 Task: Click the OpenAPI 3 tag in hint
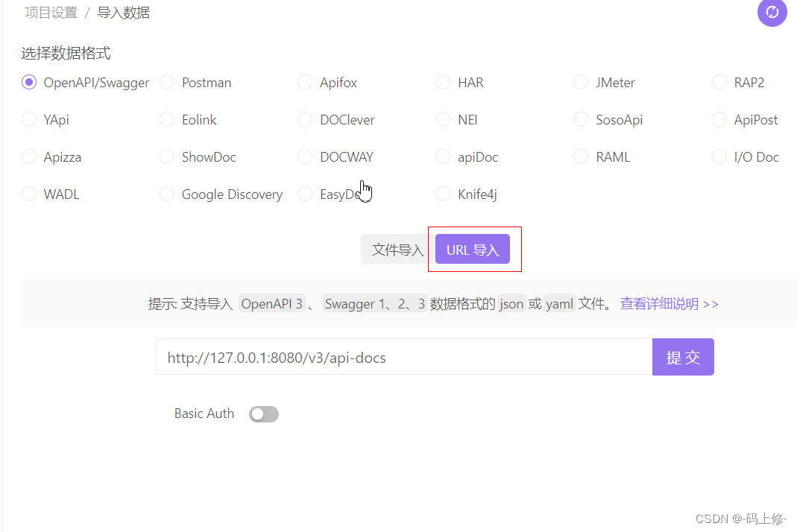point(272,304)
